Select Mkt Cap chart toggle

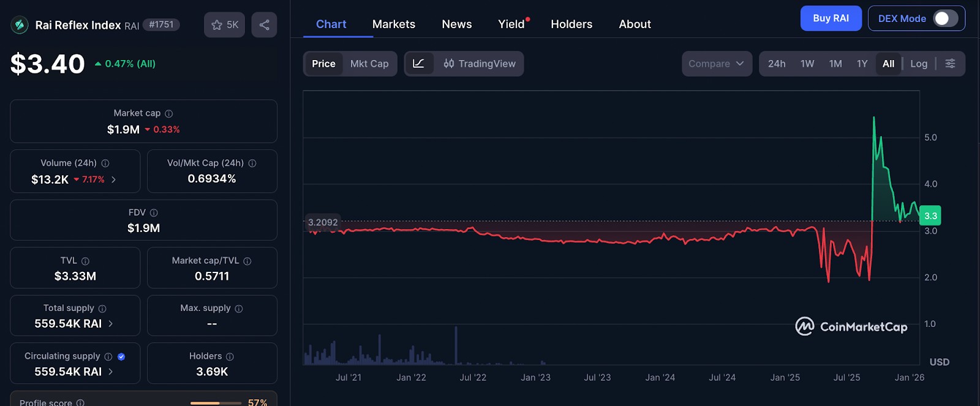[x=369, y=64]
